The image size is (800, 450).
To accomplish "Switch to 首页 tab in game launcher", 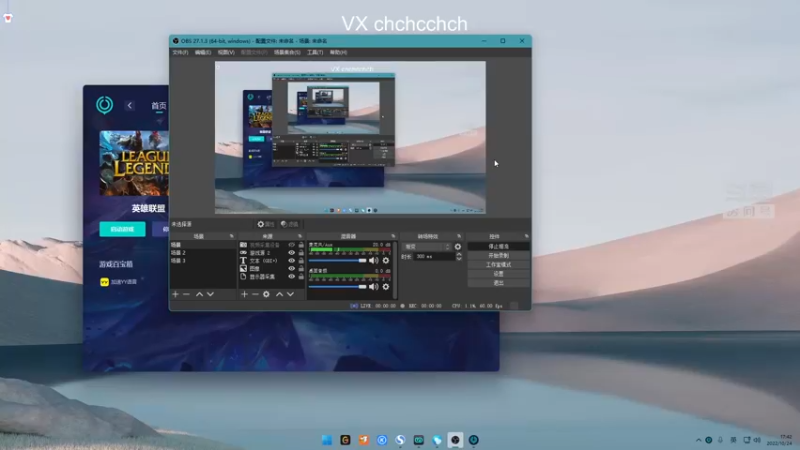I will point(159,106).
